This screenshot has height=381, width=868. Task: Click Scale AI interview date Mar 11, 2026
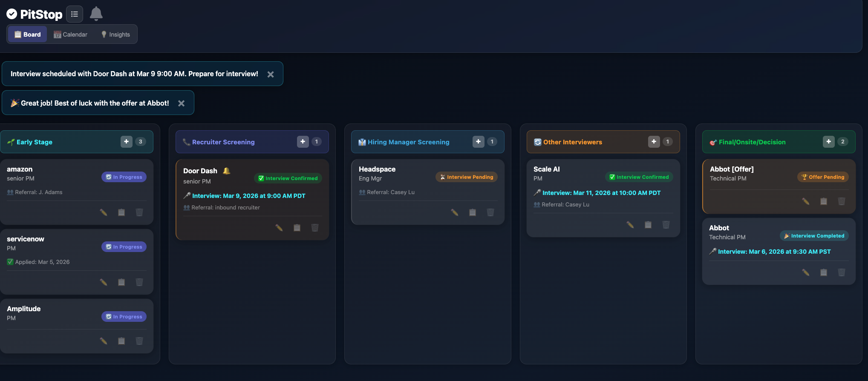tap(601, 193)
